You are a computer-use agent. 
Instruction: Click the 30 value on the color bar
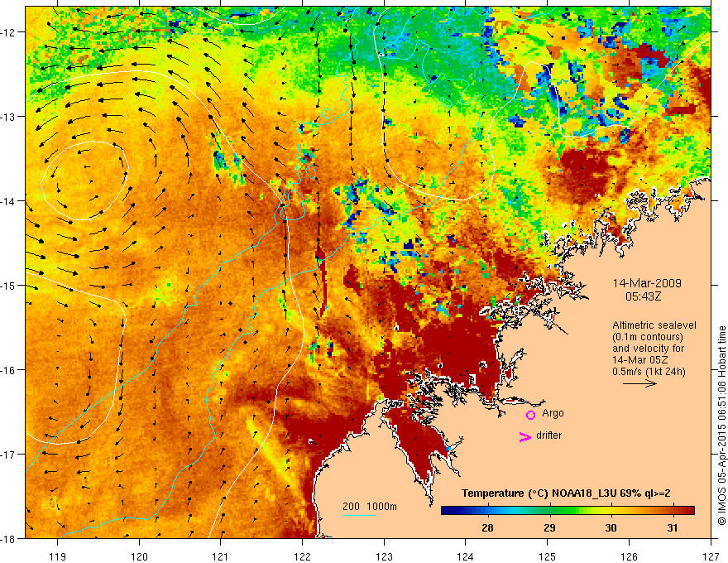(611, 527)
